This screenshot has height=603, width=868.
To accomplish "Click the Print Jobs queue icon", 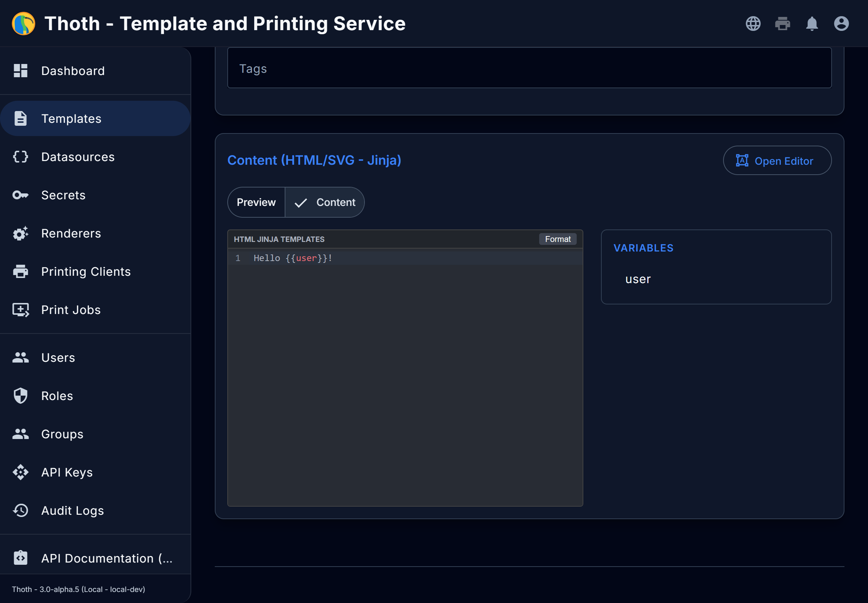I will 20,310.
